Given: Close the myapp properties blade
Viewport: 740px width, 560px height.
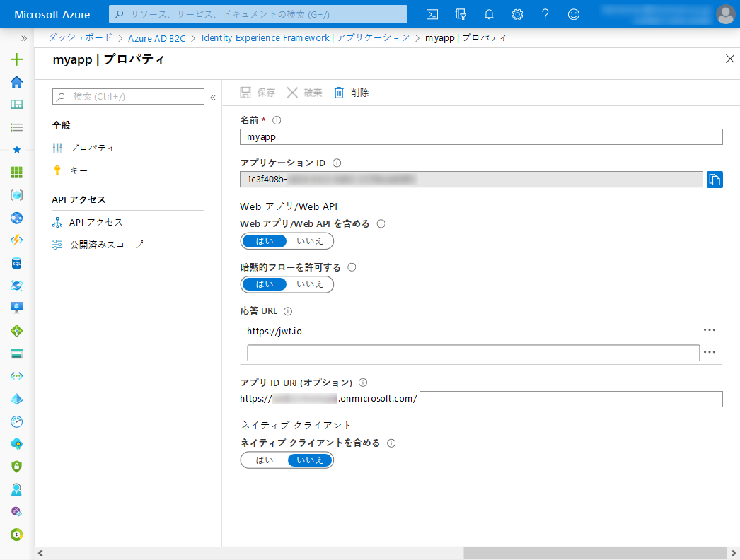Looking at the screenshot, I should [729, 59].
